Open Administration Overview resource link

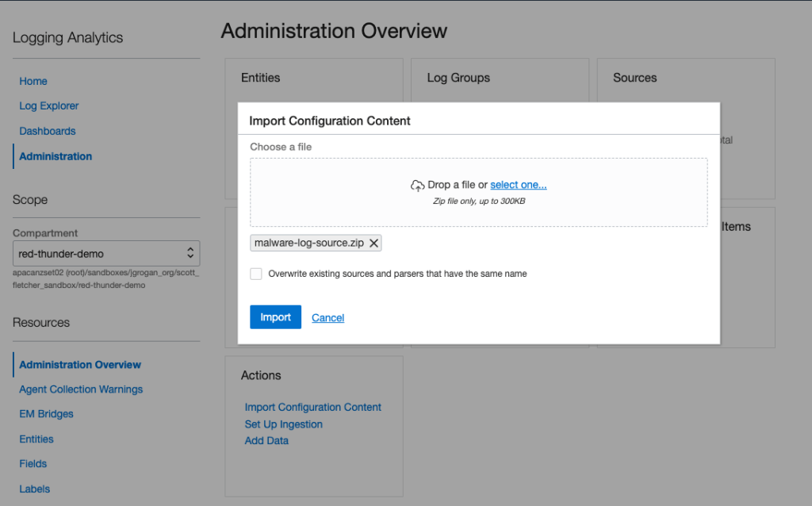(x=80, y=365)
